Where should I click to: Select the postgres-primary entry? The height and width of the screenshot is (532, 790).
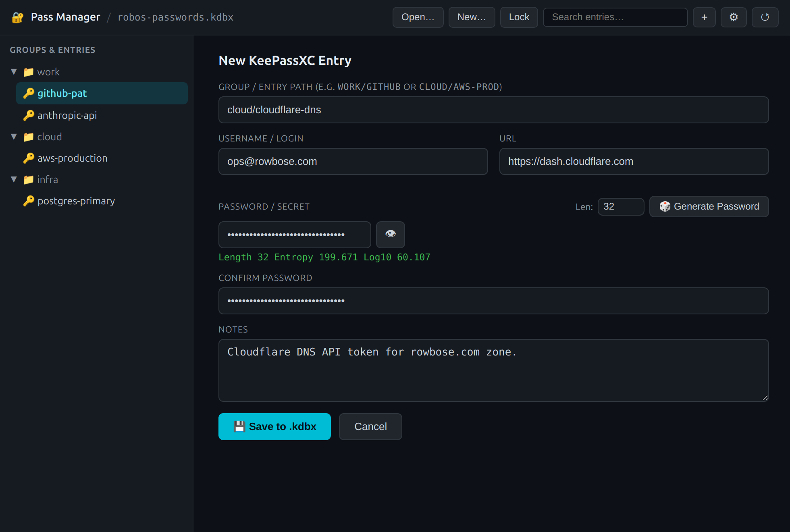click(102, 201)
